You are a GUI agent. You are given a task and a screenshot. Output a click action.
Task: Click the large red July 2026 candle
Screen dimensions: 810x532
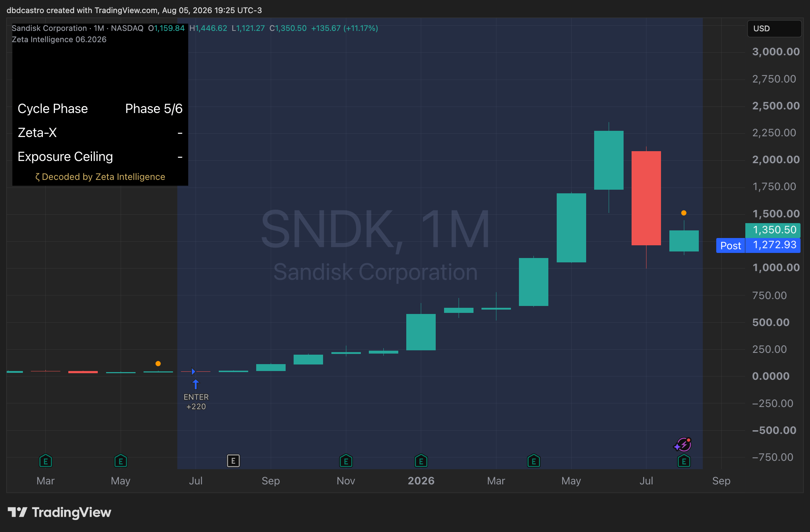646,198
